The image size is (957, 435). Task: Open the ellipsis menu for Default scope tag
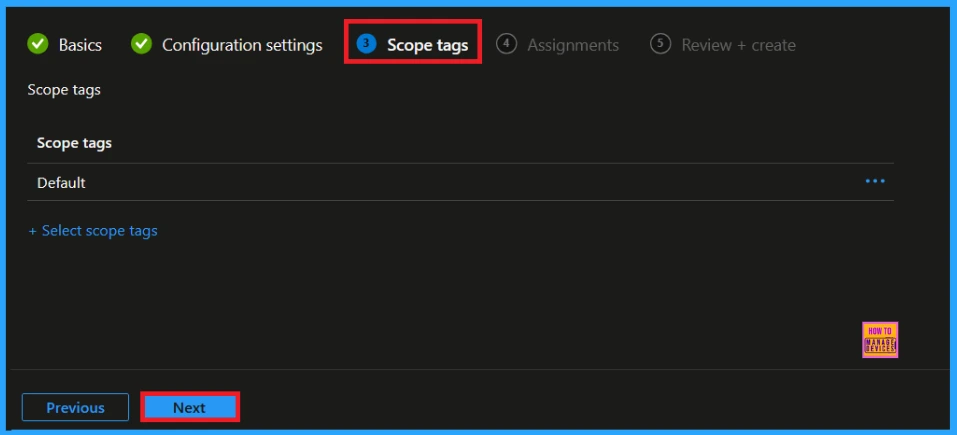tap(875, 182)
